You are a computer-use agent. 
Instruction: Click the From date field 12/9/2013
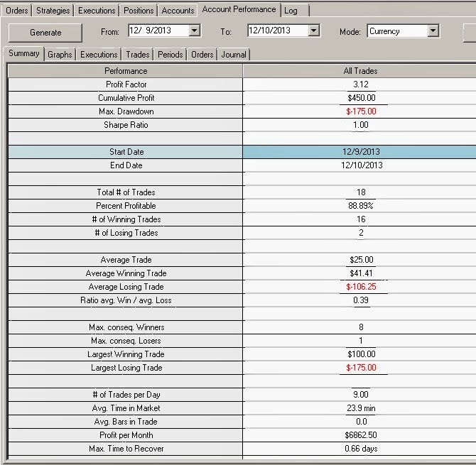coord(158,31)
